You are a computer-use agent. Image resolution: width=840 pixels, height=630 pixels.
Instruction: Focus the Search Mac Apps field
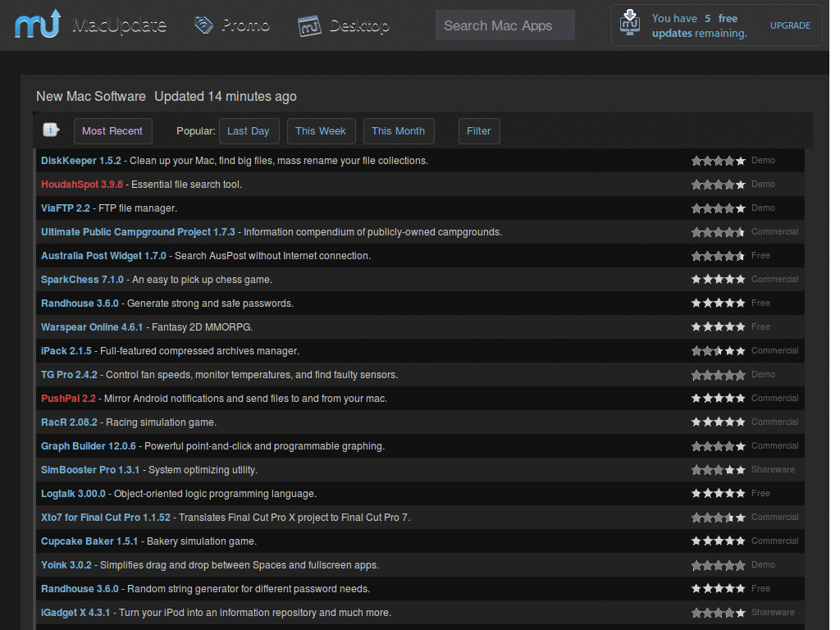(x=505, y=25)
